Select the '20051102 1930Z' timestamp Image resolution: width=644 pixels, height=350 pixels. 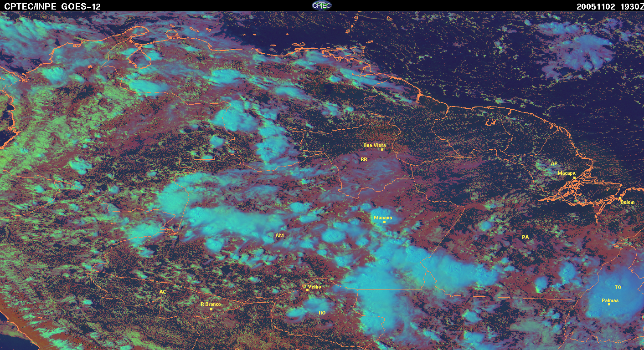(610, 6)
